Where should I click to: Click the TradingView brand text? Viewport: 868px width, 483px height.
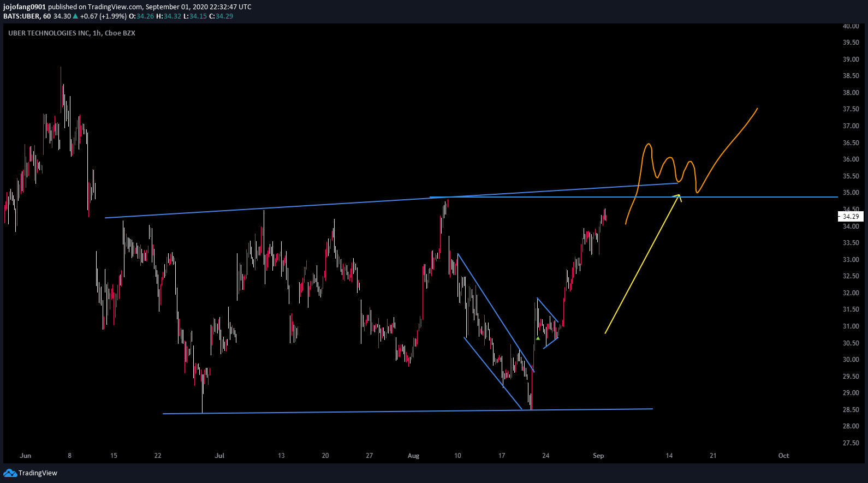pyautogui.click(x=38, y=473)
